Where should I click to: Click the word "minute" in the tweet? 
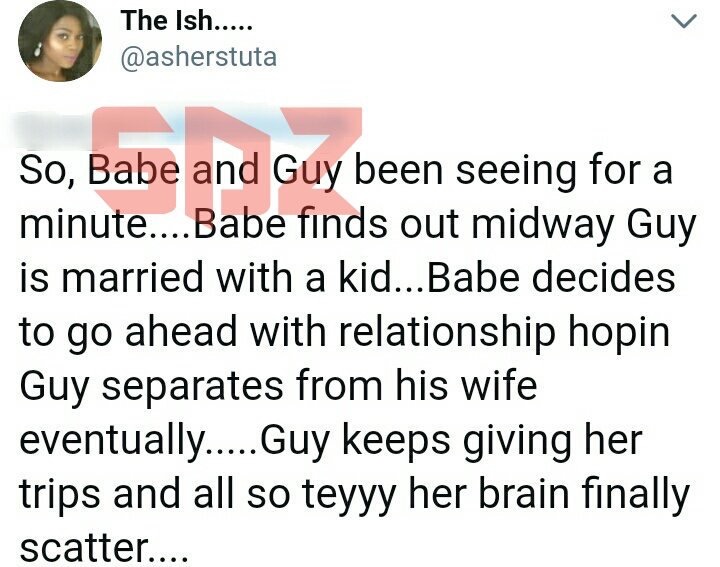click(x=81, y=226)
